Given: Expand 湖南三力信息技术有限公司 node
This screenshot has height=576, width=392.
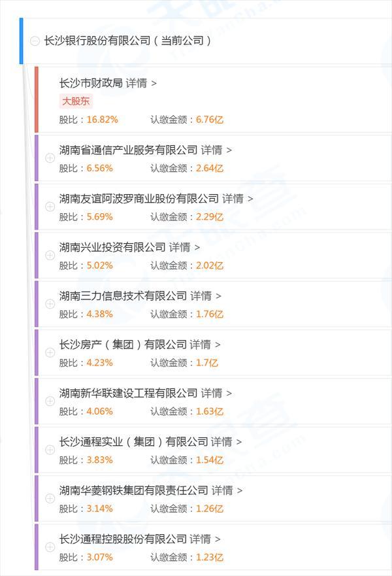Looking at the screenshot, I should 50,304.
